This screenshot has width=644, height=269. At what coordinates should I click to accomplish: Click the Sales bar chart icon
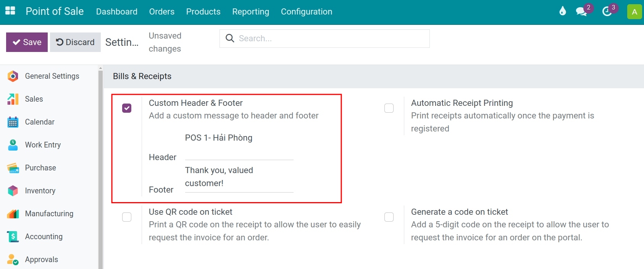click(x=13, y=99)
